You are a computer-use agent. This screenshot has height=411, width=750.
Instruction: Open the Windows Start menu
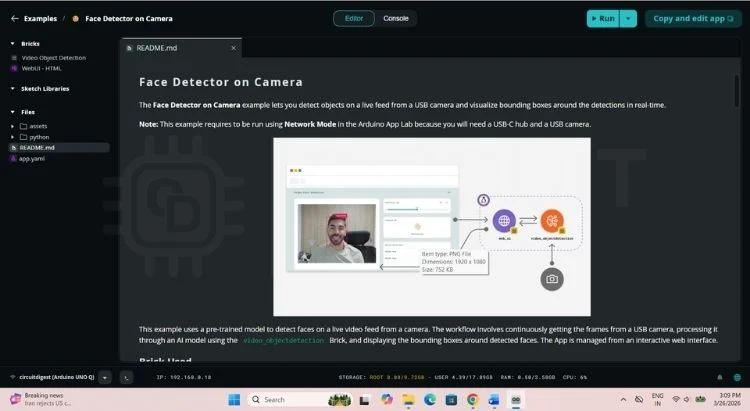tap(234, 400)
